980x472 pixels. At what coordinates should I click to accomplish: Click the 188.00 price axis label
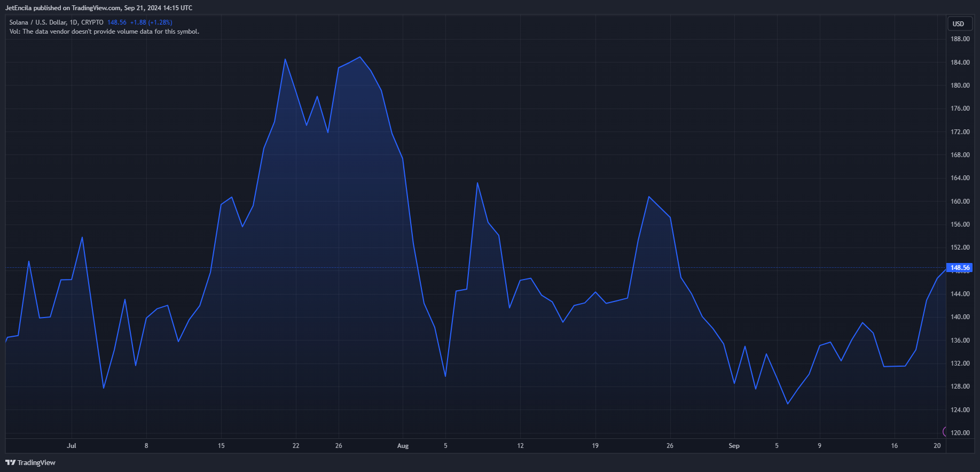(x=960, y=39)
